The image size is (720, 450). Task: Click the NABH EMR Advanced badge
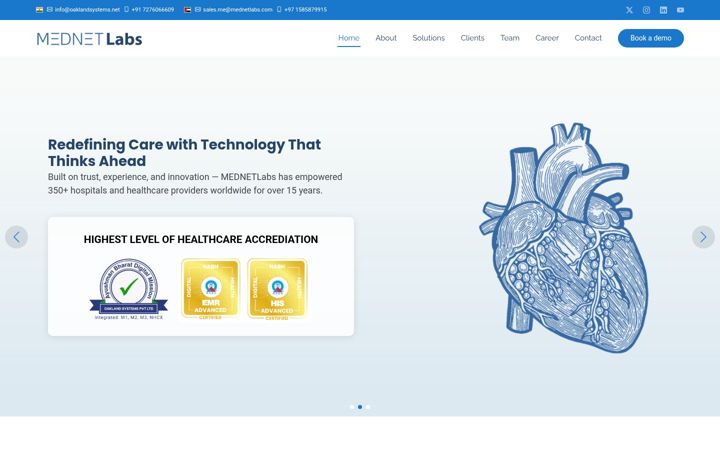211,289
